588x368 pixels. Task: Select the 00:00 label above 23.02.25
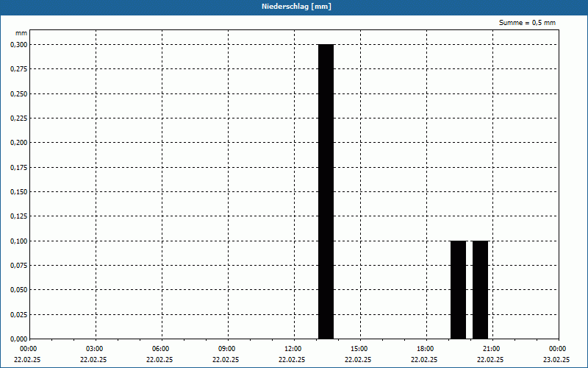click(x=558, y=349)
